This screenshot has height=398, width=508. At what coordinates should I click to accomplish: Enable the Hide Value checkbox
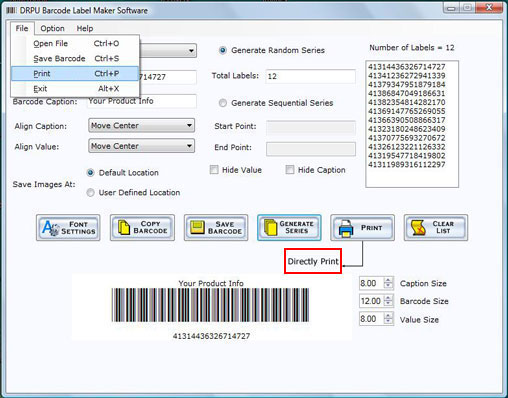pyautogui.click(x=214, y=170)
